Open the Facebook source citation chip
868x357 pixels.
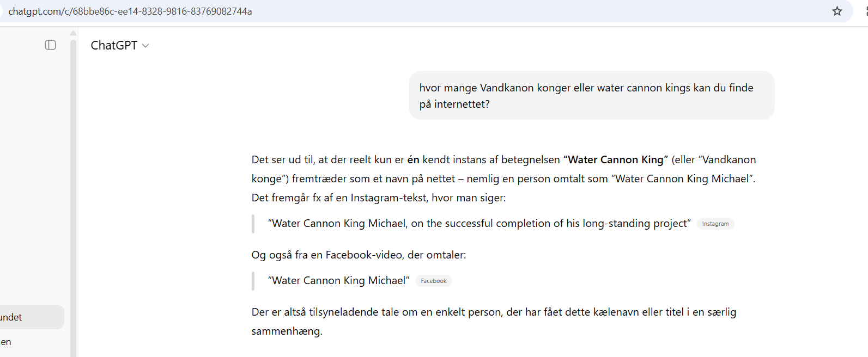(x=433, y=281)
